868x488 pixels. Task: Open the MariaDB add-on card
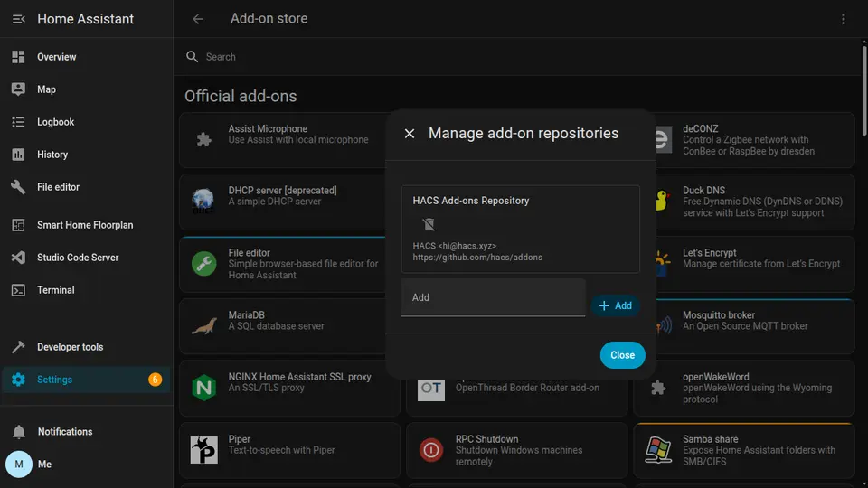tap(282, 326)
